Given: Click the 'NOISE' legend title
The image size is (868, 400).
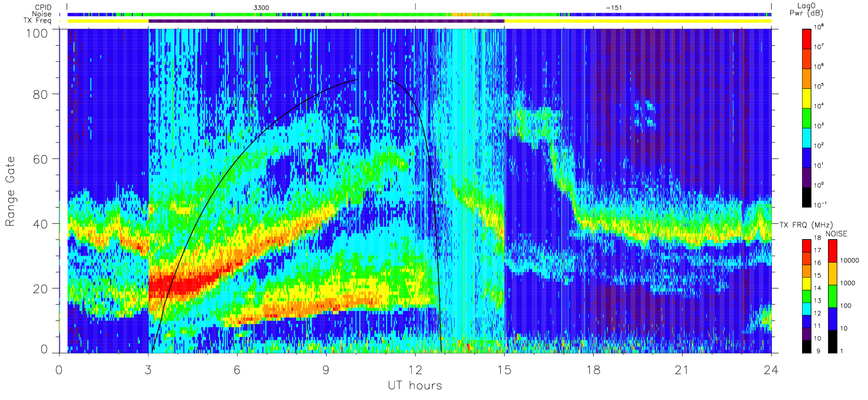Looking at the screenshot, I should [836, 234].
